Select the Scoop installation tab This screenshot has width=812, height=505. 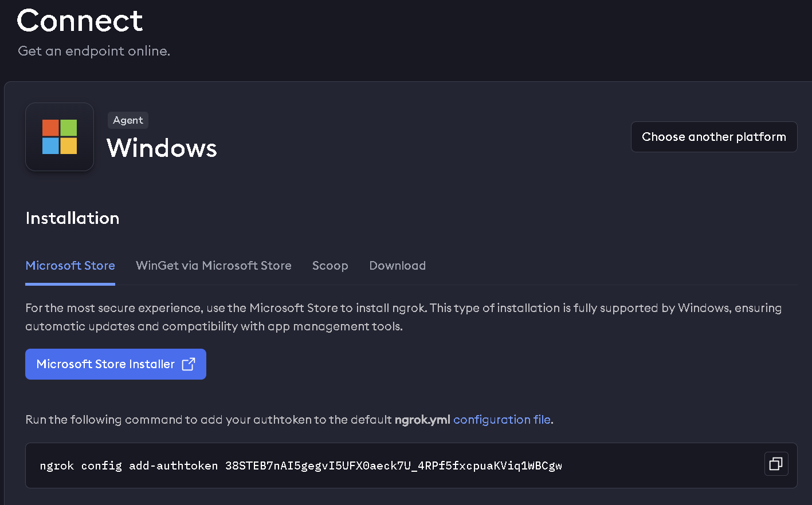330,266
